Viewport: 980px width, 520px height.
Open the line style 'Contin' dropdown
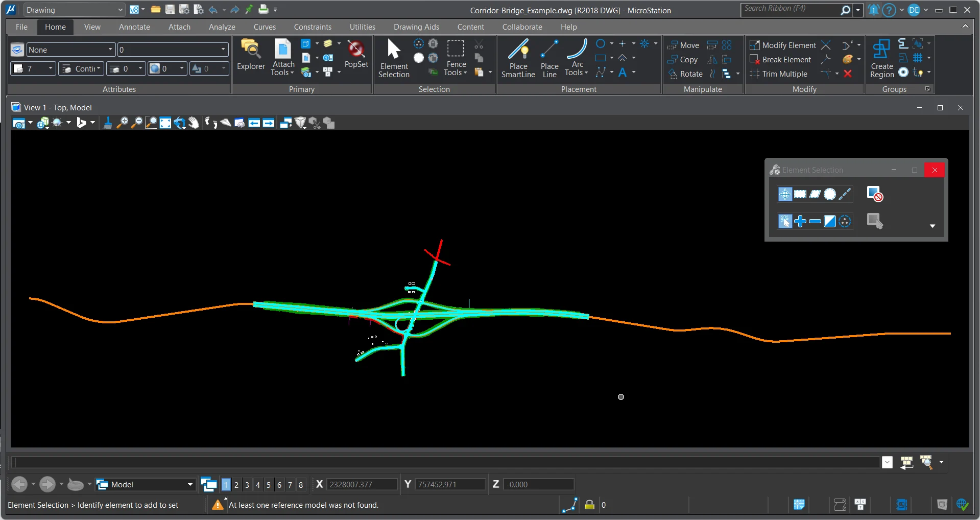(81, 68)
